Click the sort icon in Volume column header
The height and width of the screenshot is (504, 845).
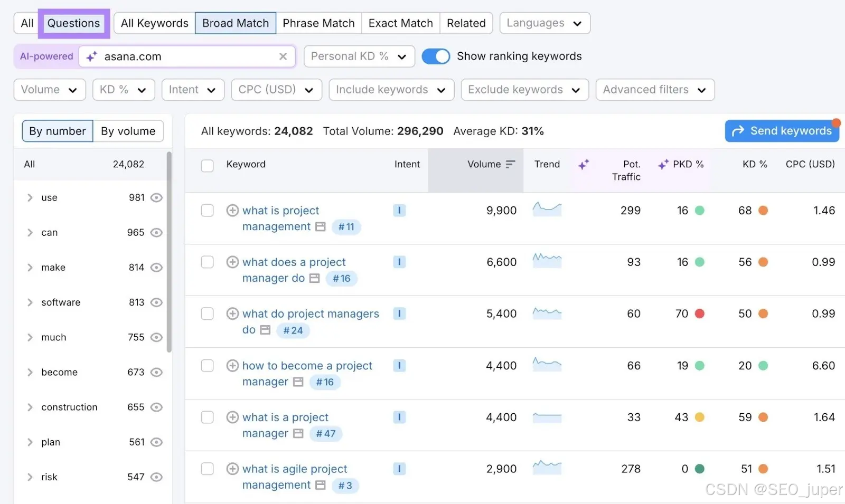click(510, 164)
